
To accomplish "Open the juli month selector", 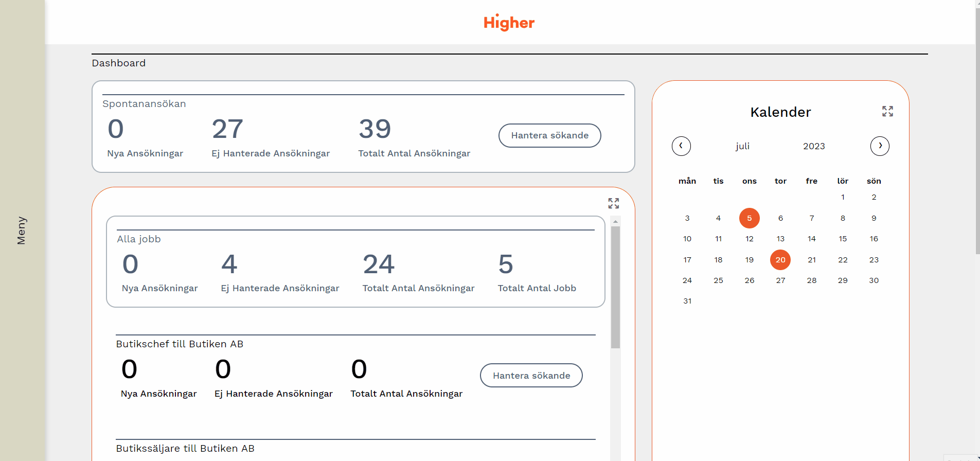I will tap(742, 146).
